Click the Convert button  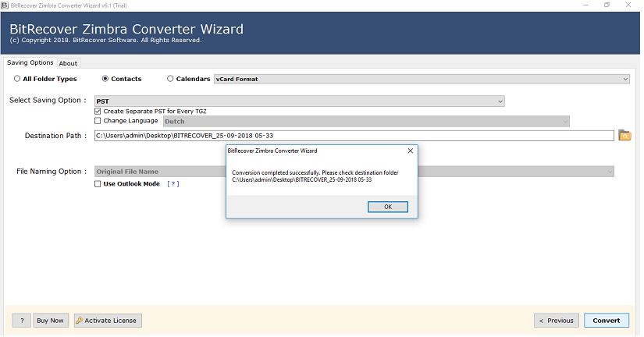coord(607,320)
